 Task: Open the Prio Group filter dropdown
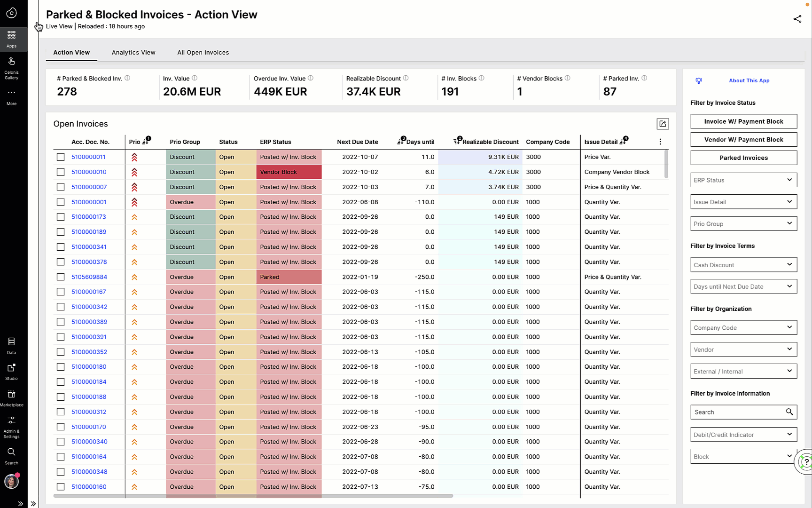743,223
